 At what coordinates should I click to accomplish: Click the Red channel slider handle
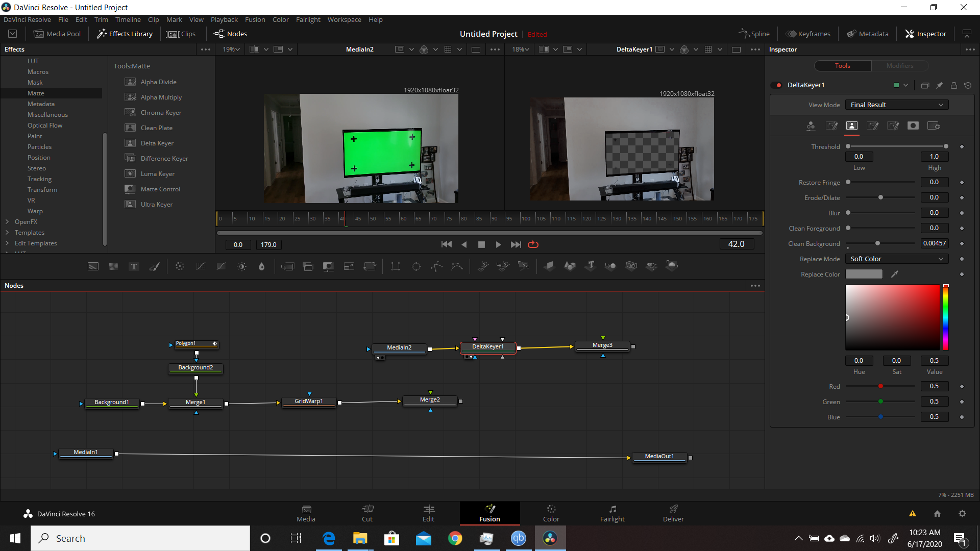880,386
